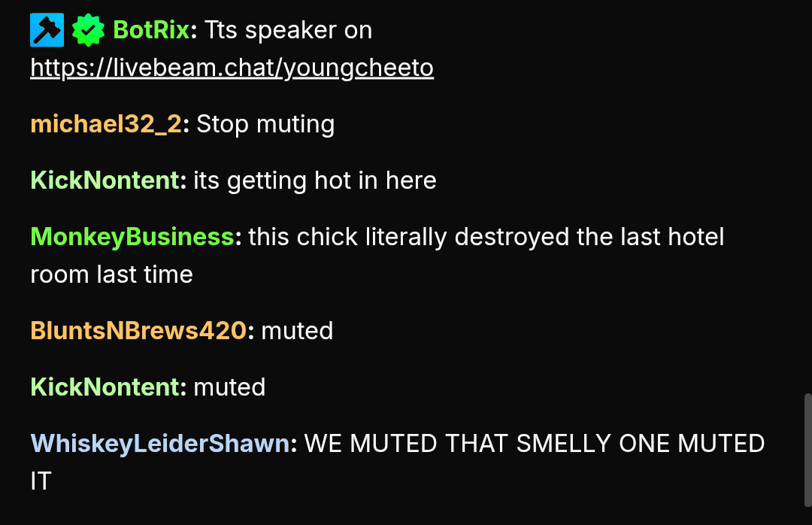Image resolution: width=812 pixels, height=525 pixels.
Task: Select the 'Stop muting' message text
Action: [x=265, y=124]
